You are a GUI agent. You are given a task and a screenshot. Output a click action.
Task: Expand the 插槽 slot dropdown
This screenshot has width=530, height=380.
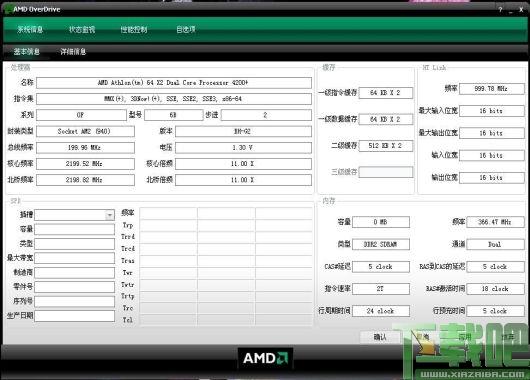coord(110,215)
